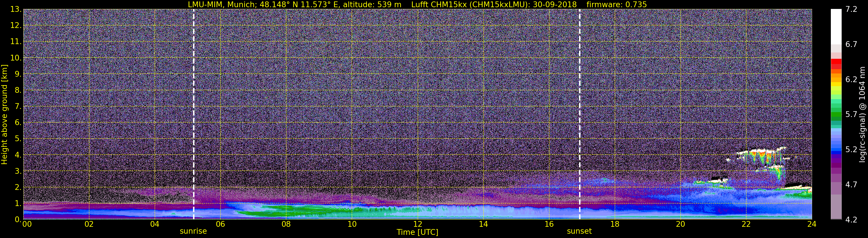
Task: Click the 6.2 value on the colorbar
Action: [851, 80]
